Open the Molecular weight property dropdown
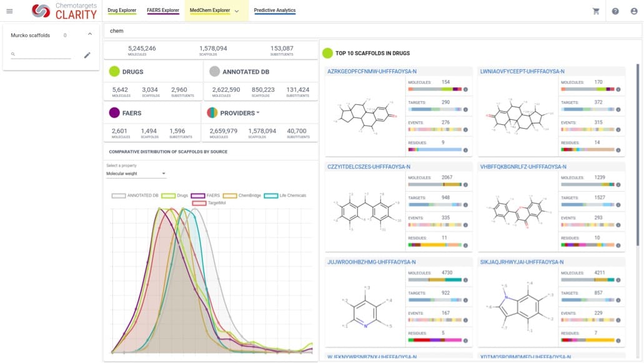The image size is (644, 363). pyautogui.click(x=133, y=173)
